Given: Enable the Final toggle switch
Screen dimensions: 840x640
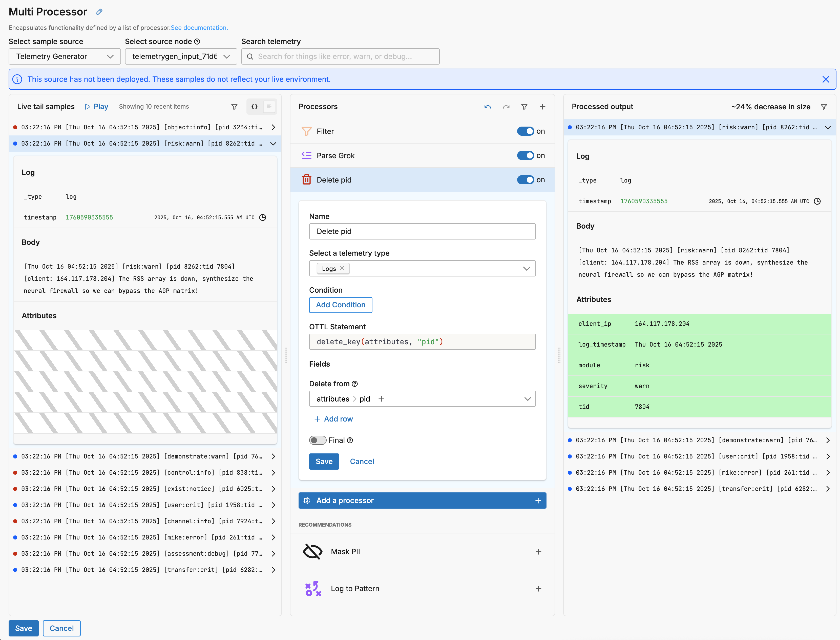Looking at the screenshot, I should pyautogui.click(x=317, y=441).
